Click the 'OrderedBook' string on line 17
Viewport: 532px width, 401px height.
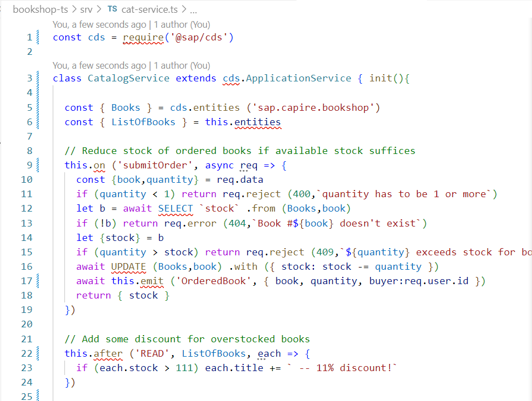pos(214,281)
